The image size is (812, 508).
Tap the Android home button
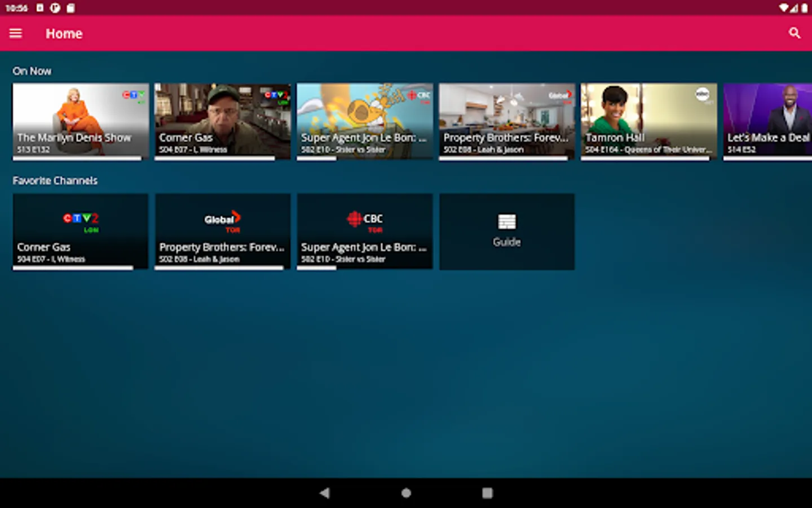click(x=406, y=493)
